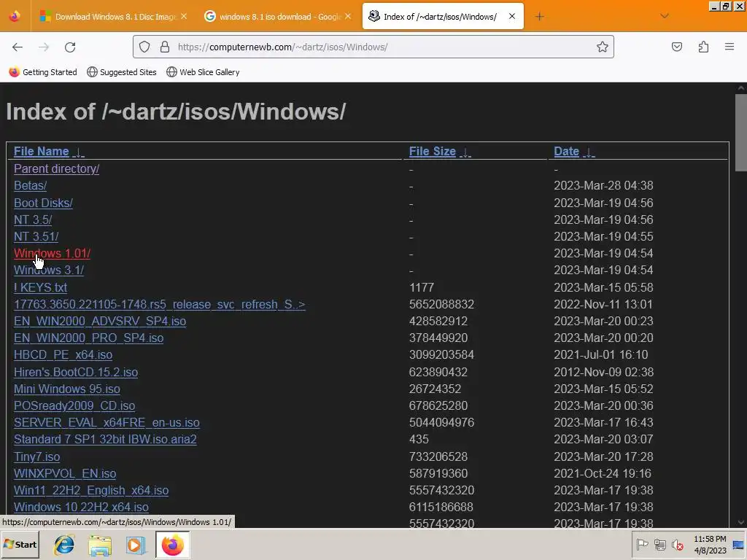
Task: Click descending arrow next to File Name
Action: 79,152
